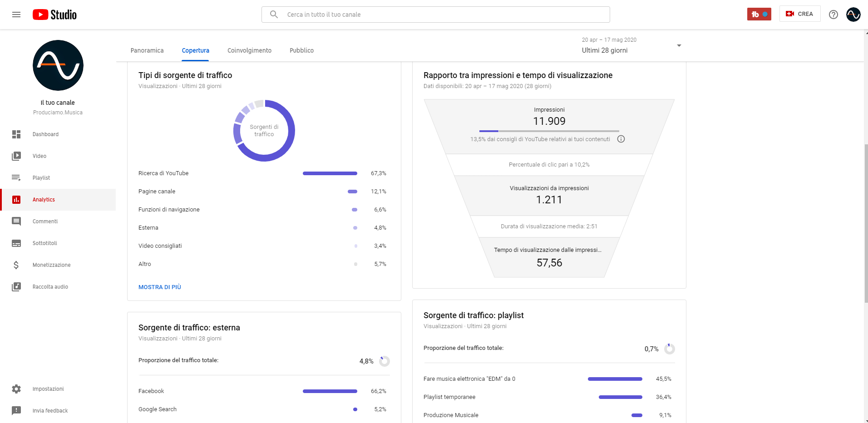Click the Video sidebar icon

pyautogui.click(x=16, y=156)
